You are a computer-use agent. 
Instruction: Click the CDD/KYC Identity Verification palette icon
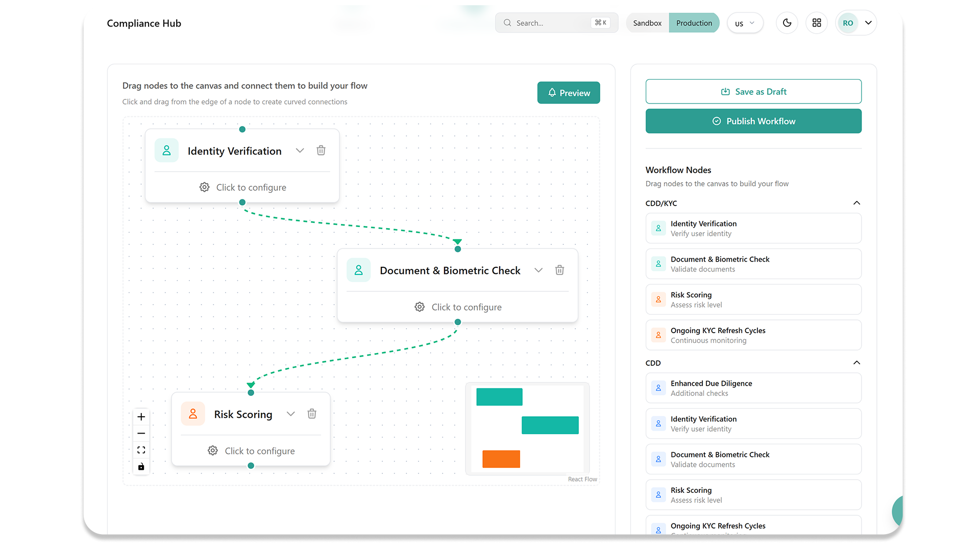658,228
